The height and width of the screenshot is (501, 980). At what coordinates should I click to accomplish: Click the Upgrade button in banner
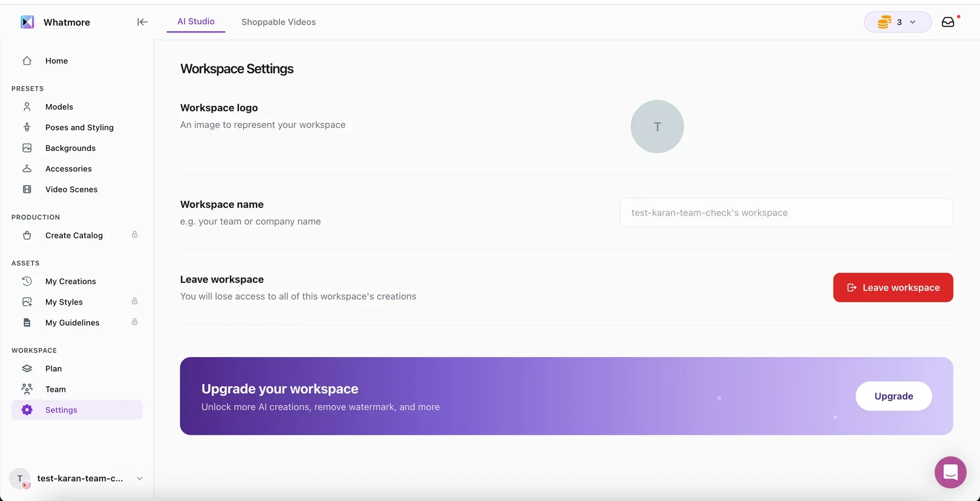click(x=893, y=396)
